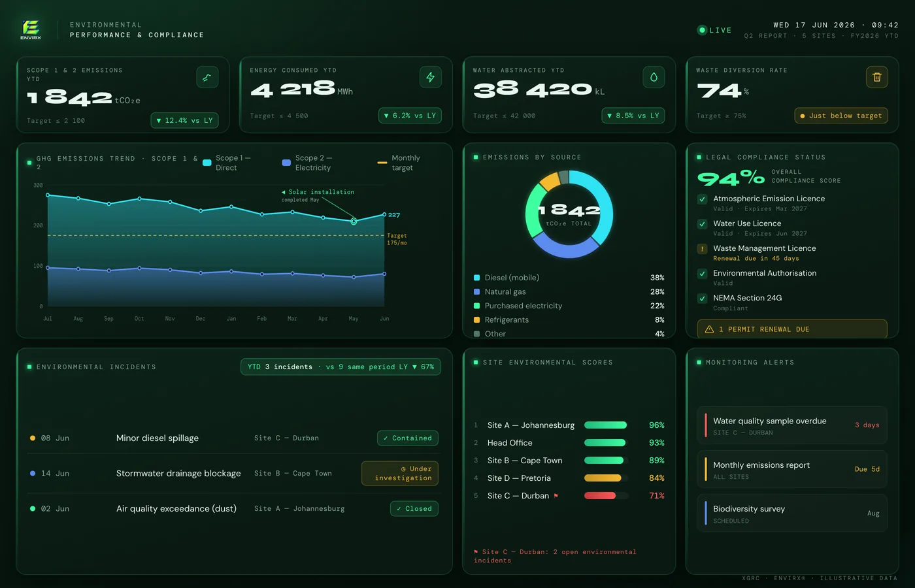The width and height of the screenshot is (915, 588).
Task: Click Site B Cape Town row
Action: (x=569, y=461)
